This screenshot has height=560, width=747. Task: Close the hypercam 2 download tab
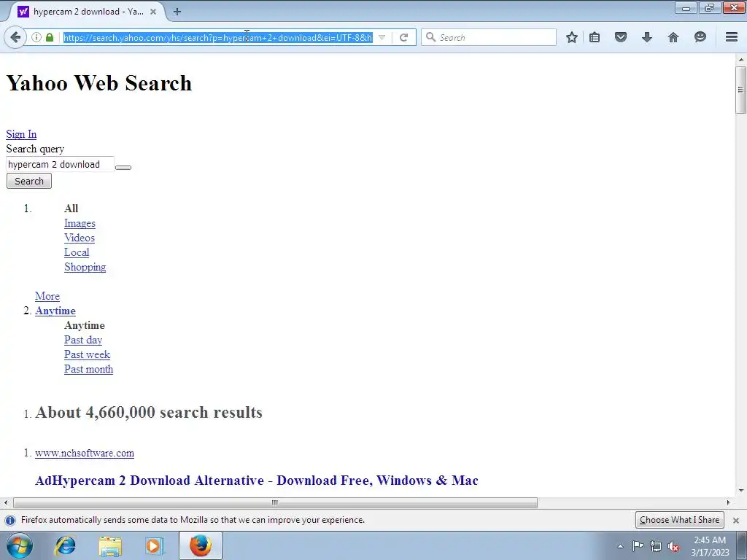[153, 12]
